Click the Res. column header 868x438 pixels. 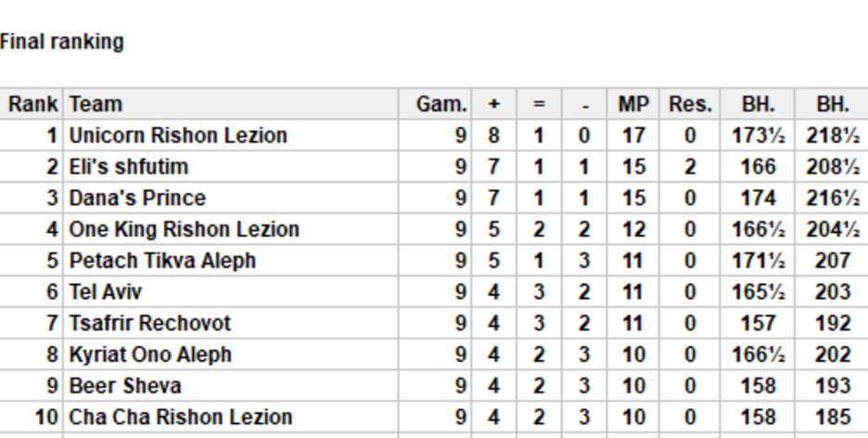pyautogui.click(x=690, y=104)
